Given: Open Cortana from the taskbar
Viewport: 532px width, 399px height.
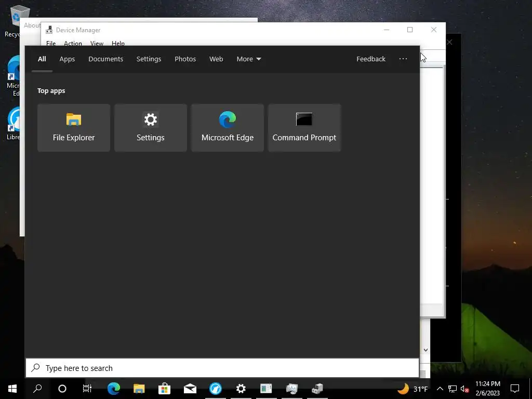Looking at the screenshot, I should (62, 389).
